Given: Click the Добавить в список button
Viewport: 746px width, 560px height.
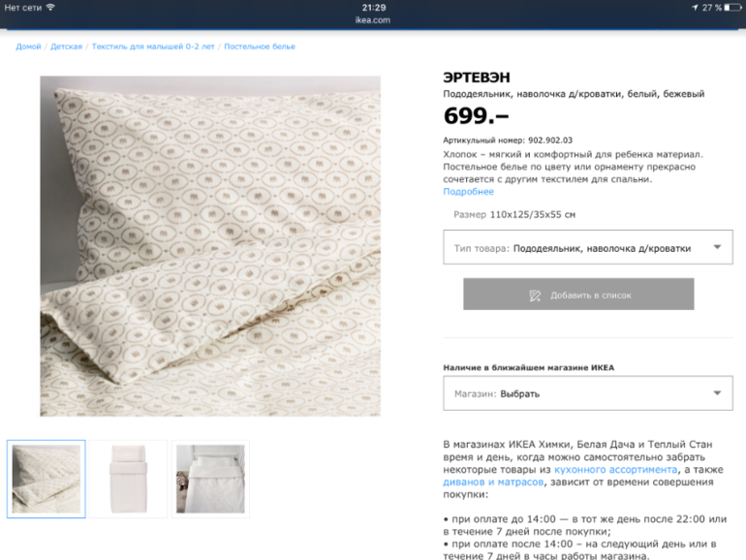Looking at the screenshot, I should click(x=578, y=294).
